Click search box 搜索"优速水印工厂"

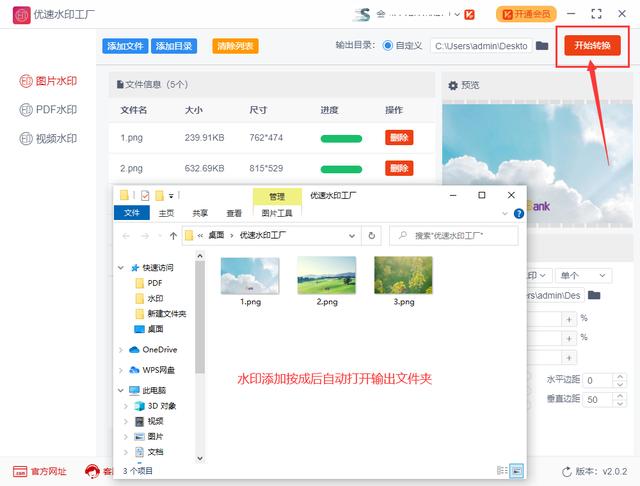click(x=454, y=235)
